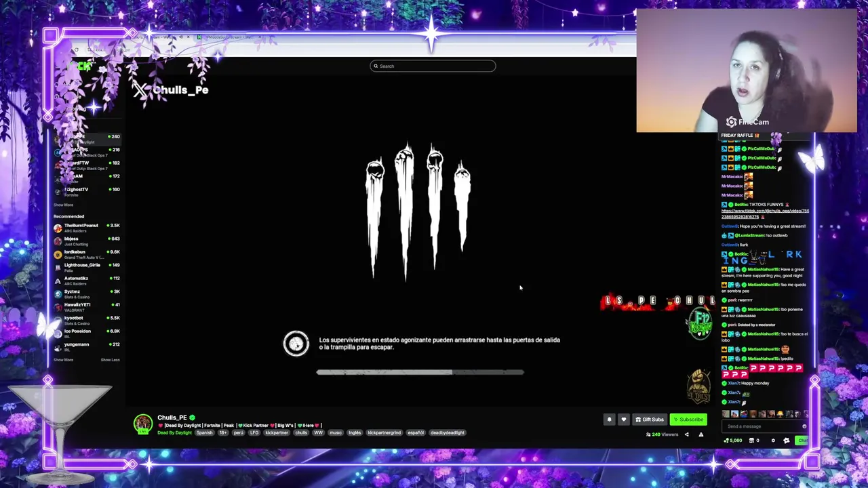Viewport: 868px width, 488px height.
Task: Open HawaiizYETI VALORANT channel
Action: (x=87, y=307)
